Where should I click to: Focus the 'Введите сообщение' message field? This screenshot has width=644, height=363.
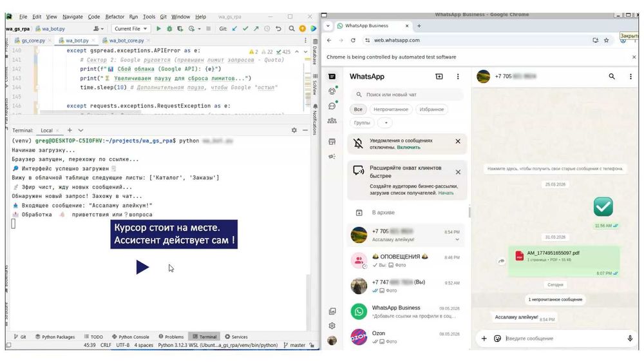[x=563, y=338]
